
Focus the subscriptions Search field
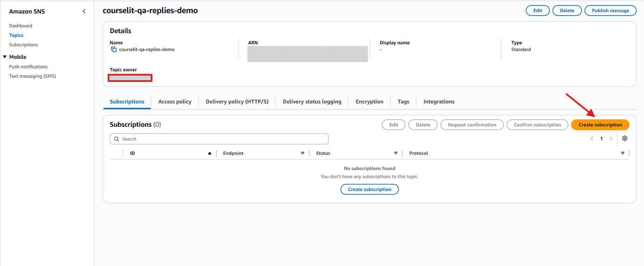(x=219, y=139)
